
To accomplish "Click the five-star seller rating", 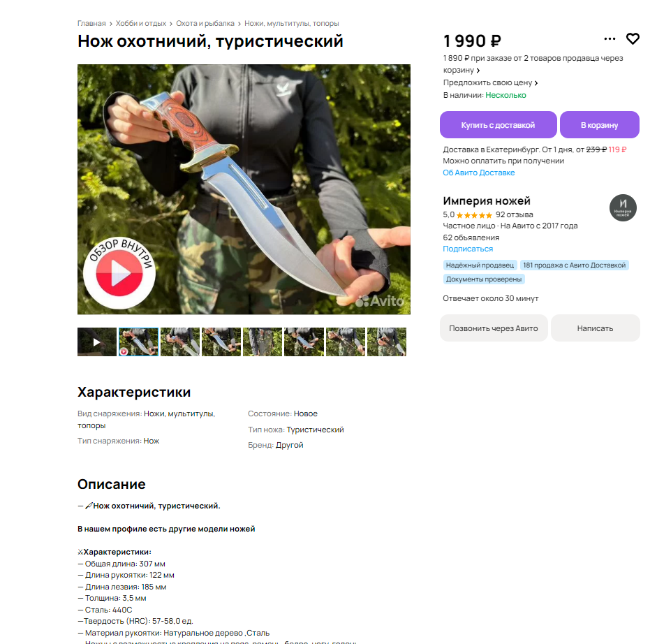I will [x=474, y=215].
